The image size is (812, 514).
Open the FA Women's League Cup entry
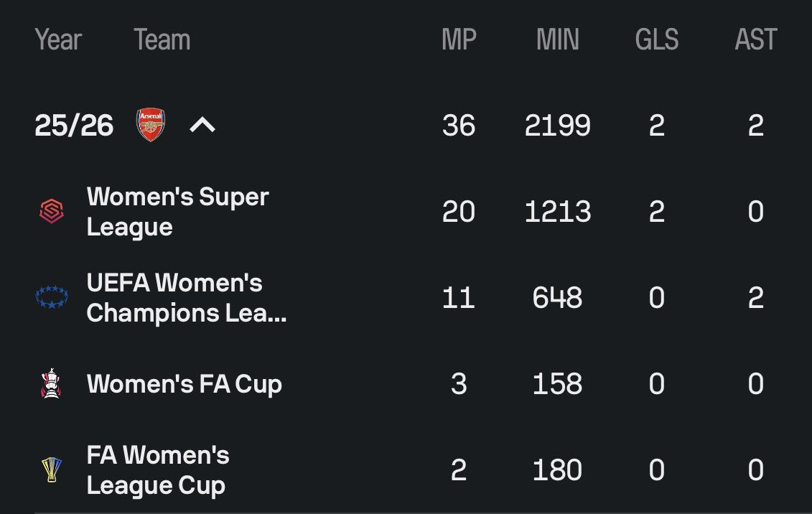point(158,470)
